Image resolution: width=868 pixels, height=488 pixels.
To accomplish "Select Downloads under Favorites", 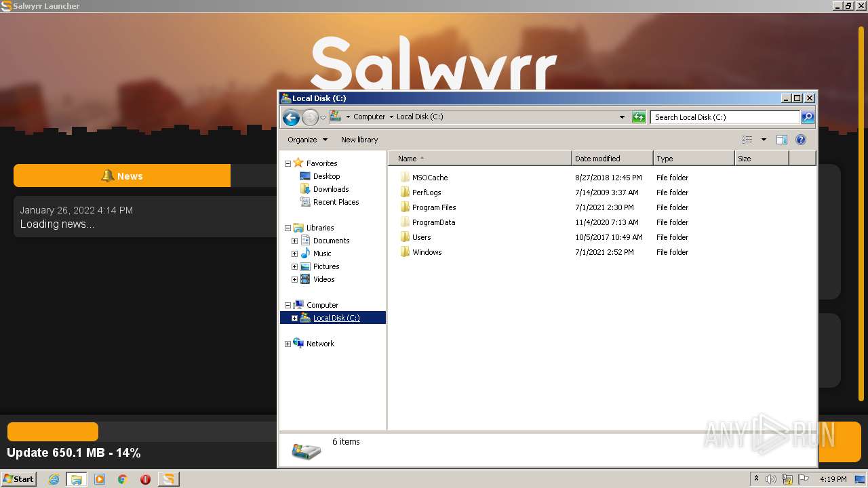I will pyautogui.click(x=331, y=189).
